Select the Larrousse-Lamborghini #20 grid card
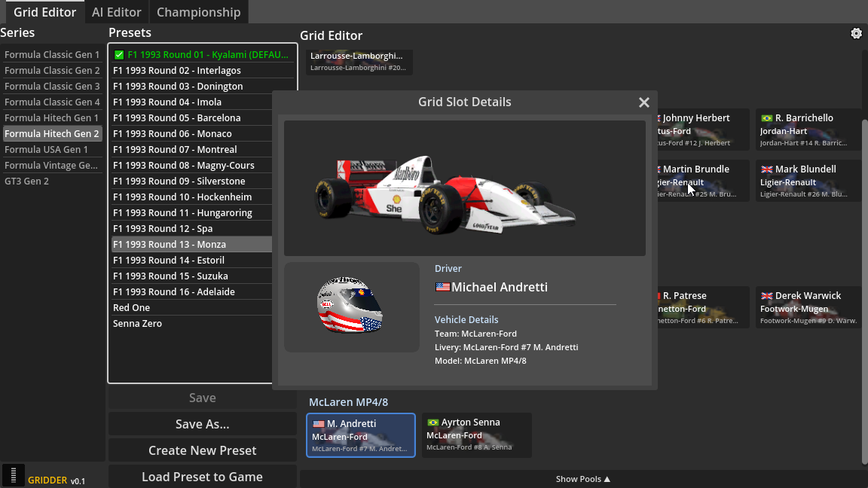This screenshot has height=488, width=868. 359,62
